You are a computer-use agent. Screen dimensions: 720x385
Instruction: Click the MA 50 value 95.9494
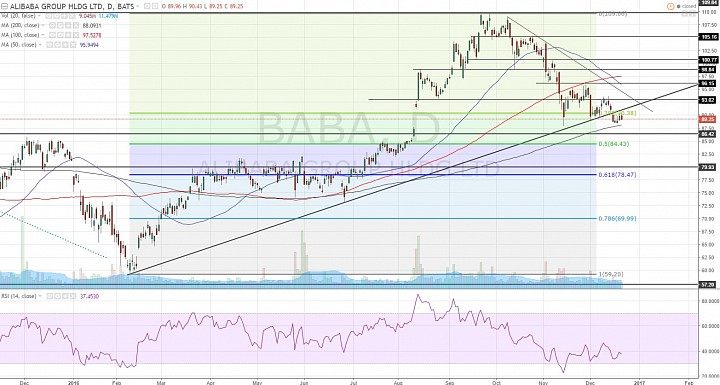(x=89, y=45)
